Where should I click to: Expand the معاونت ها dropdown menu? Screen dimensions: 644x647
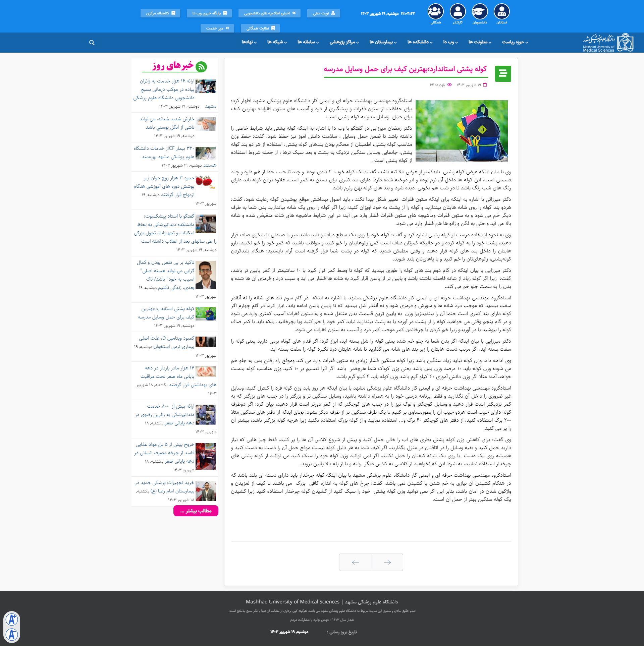[x=480, y=42]
